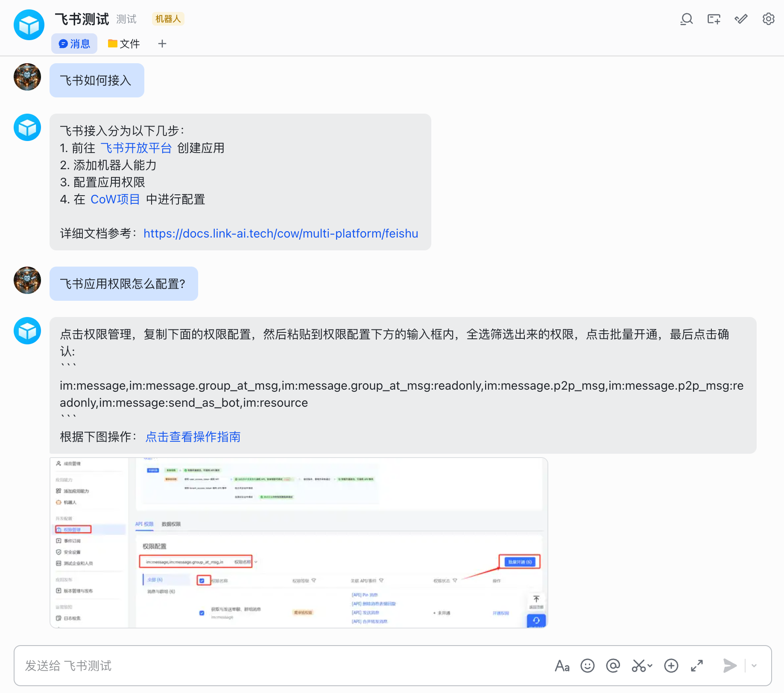
Task: Click the 测试 label next to title
Action: [x=126, y=19]
